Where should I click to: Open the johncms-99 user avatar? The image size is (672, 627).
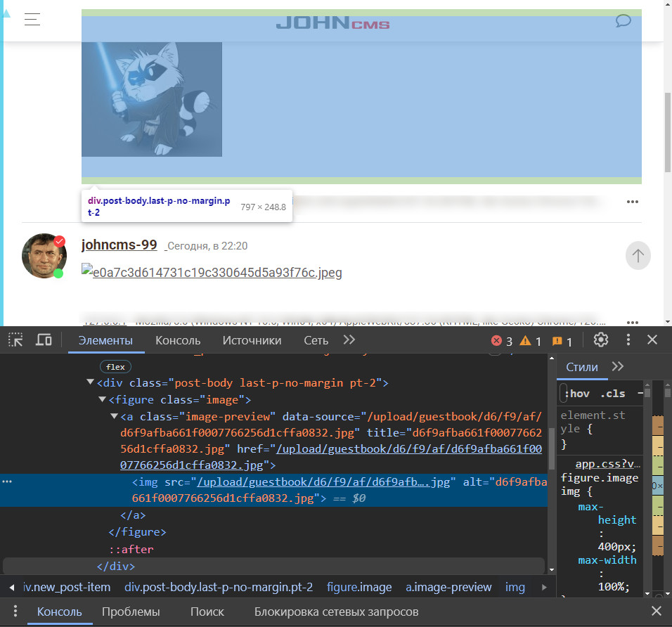[44, 256]
